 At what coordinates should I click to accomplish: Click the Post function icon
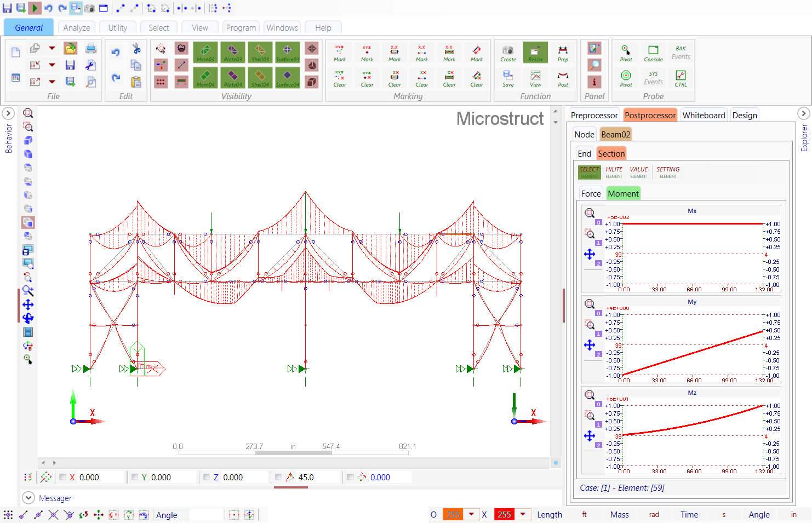(x=563, y=78)
